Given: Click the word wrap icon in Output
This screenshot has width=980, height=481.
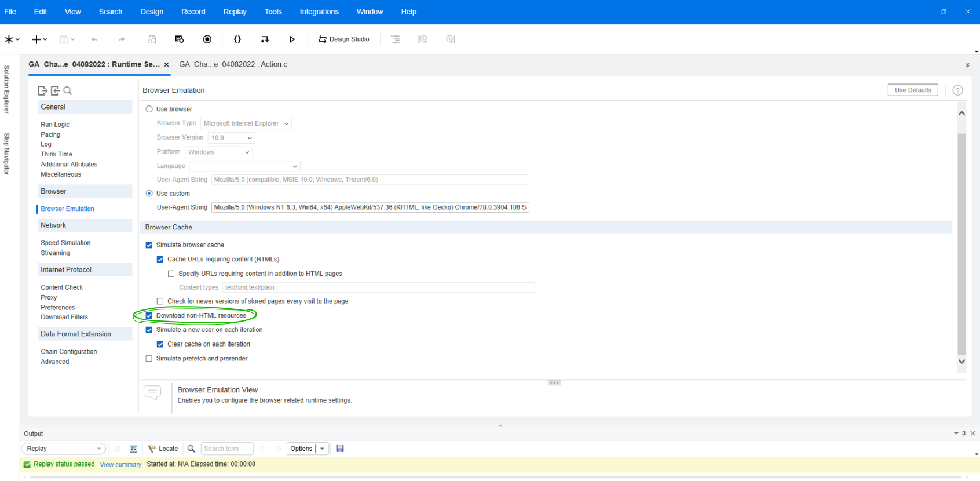Looking at the screenshot, I should (133, 449).
